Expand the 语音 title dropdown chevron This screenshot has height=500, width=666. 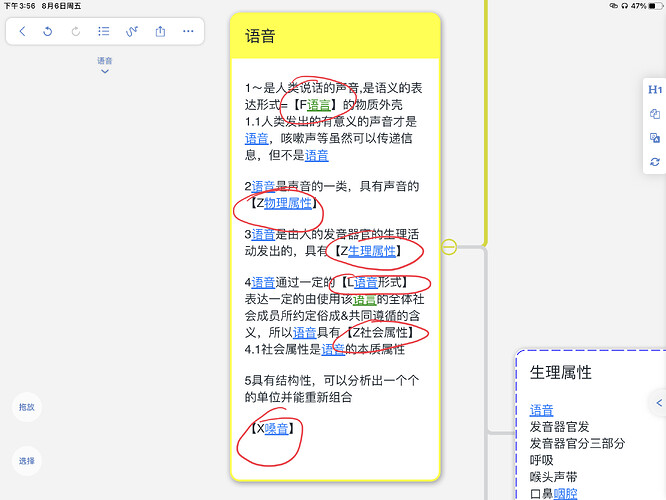(x=105, y=71)
